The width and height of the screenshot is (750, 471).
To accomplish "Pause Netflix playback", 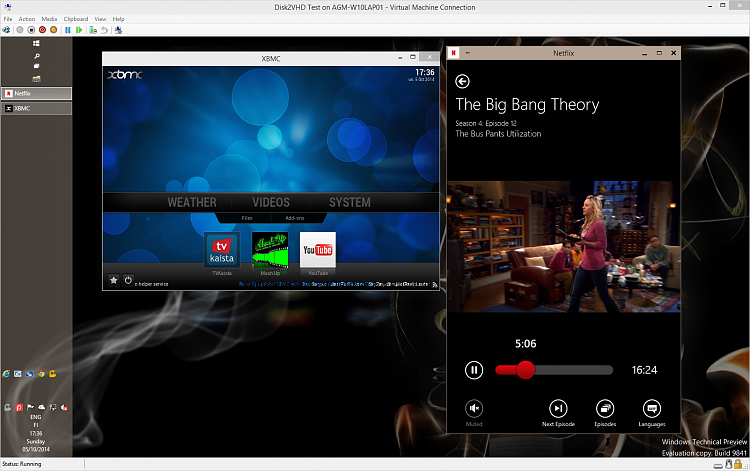I will [474, 370].
